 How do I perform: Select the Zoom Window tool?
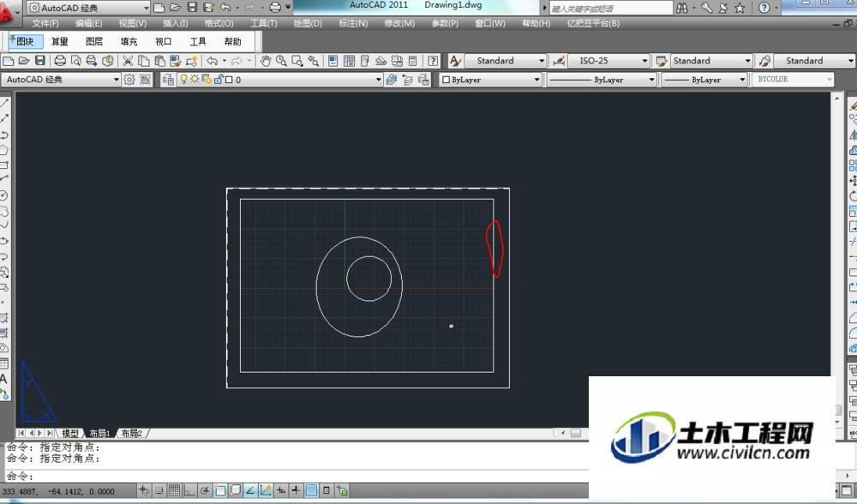coord(297,61)
